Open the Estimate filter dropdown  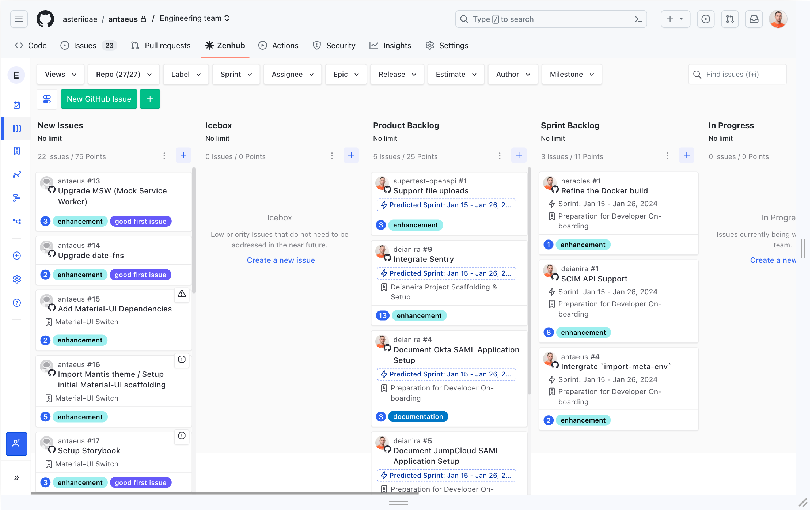pos(456,75)
